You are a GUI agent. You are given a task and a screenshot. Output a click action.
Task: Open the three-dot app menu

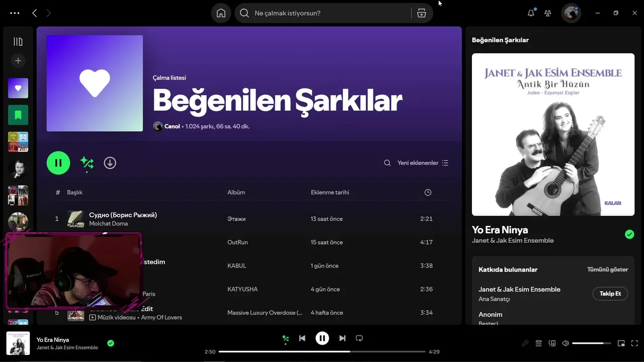pyautogui.click(x=15, y=14)
